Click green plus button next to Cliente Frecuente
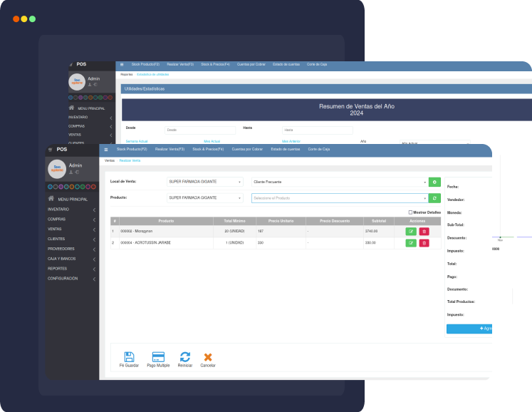The width and height of the screenshot is (532, 412). point(434,182)
